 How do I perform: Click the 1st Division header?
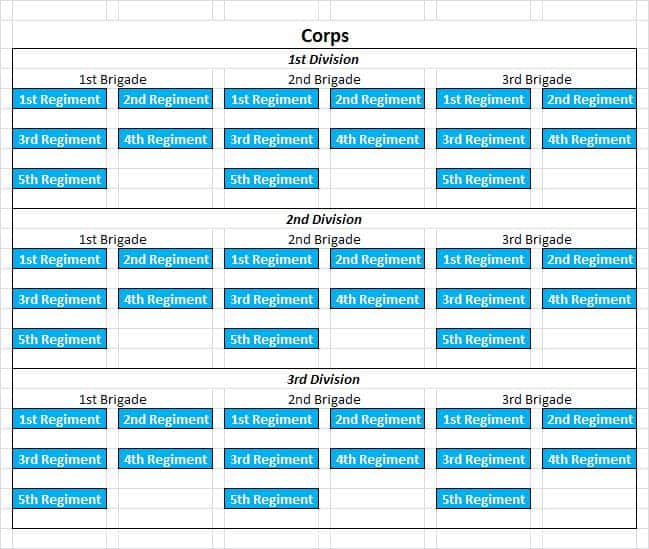click(x=324, y=59)
